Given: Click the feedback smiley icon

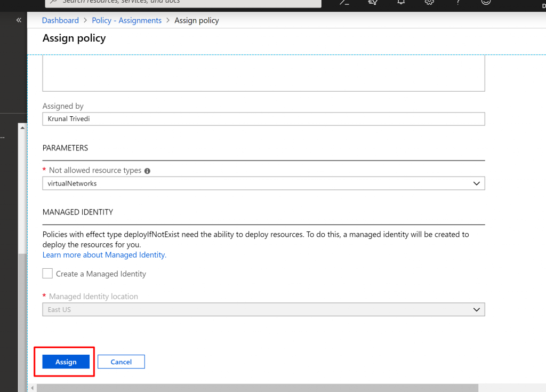Looking at the screenshot, I should click(486, 2).
